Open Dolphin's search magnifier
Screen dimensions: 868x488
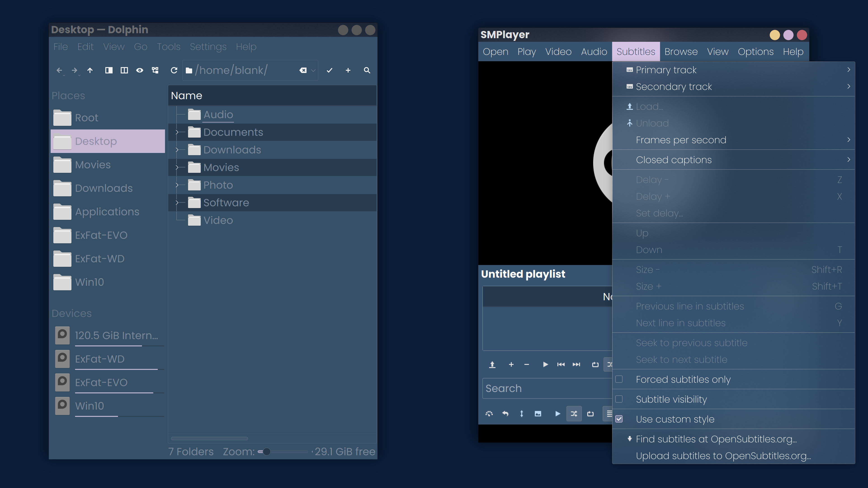(367, 70)
